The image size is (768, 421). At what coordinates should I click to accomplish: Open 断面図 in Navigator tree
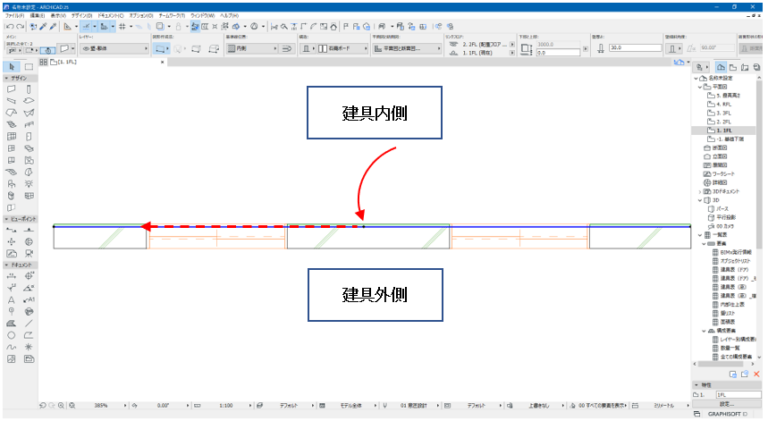715,148
